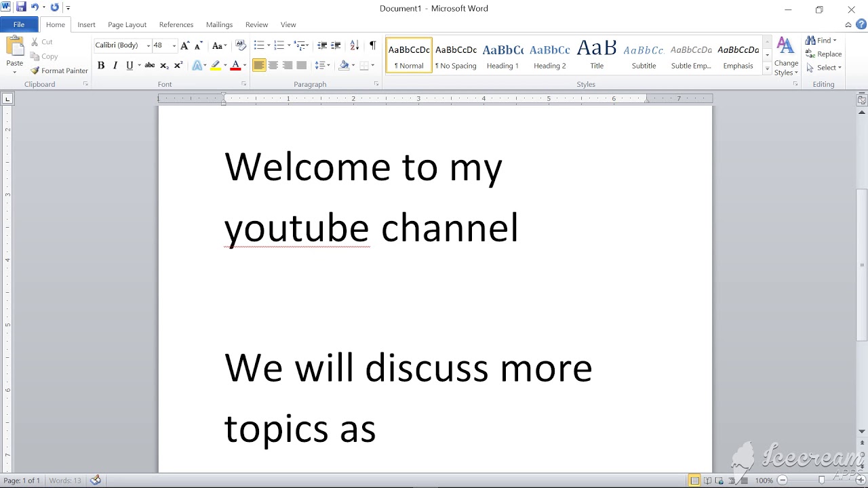Apply superscript formatting
Screen dimensions: 868x488
pyautogui.click(x=178, y=66)
